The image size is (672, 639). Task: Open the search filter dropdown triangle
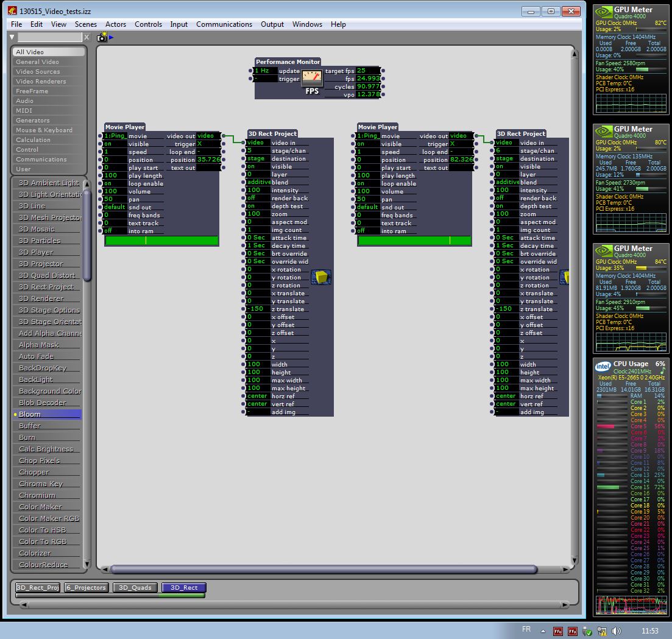12,37
